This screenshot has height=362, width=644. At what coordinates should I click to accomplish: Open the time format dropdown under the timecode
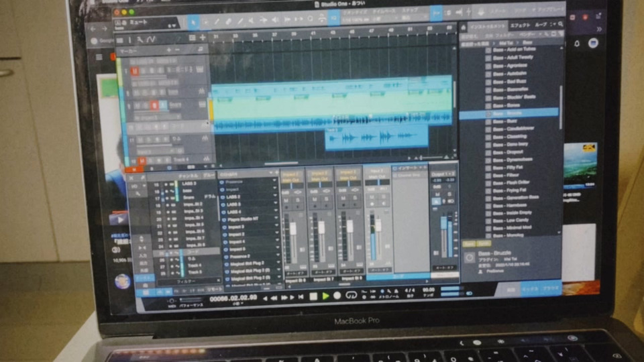[x=237, y=304]
